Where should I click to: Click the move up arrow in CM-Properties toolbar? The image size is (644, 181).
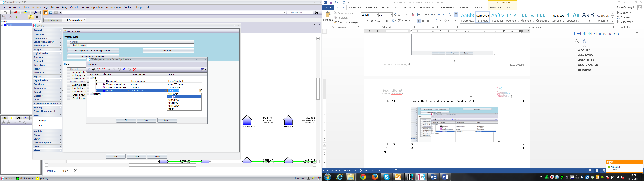109,69
